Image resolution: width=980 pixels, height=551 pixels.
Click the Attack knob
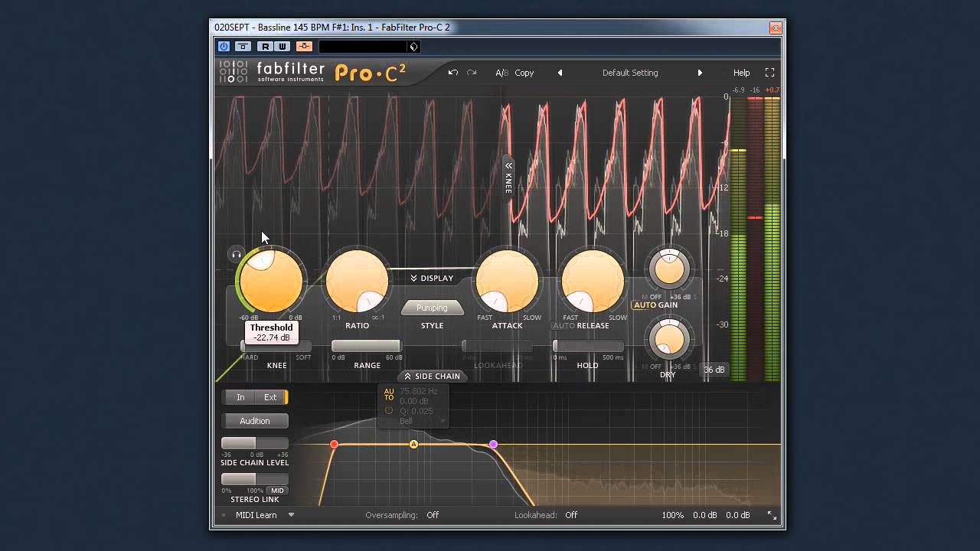click(507, 280)
